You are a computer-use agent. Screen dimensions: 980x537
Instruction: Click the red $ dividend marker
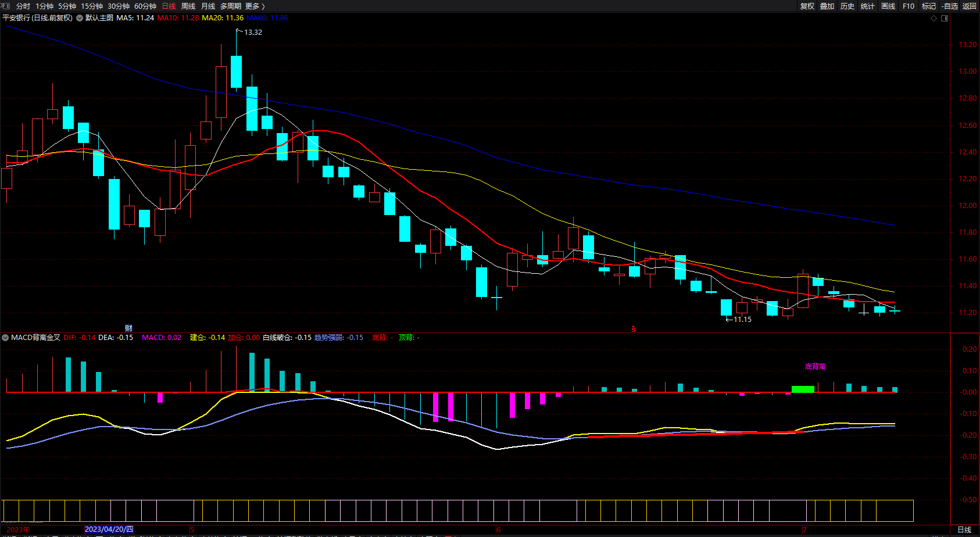point(634,329)
